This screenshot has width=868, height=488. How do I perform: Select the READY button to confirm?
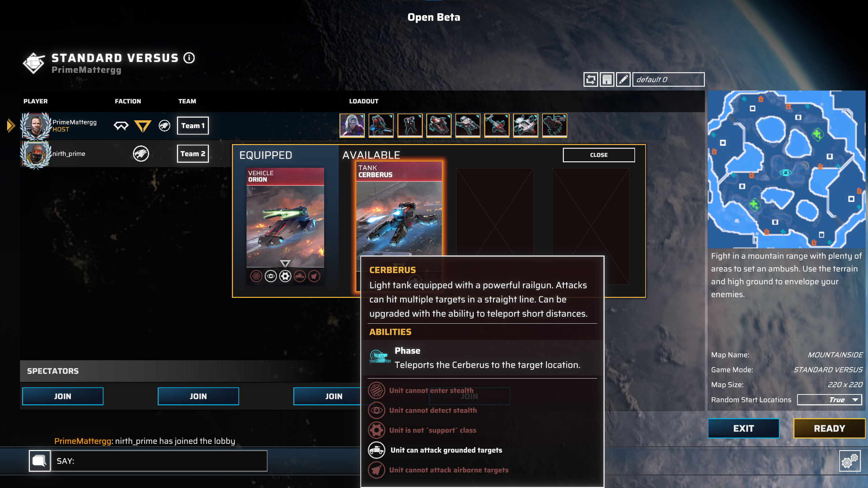coord(829,427)
